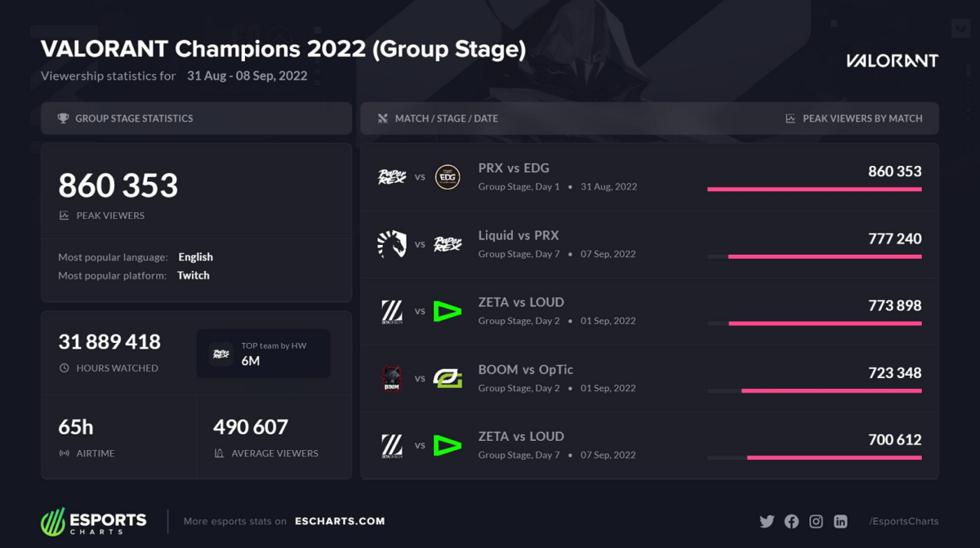Click the pink bar for 777 240 viewers
The height and width of the screenshot is (548, 980).
(x=825, y=256)
